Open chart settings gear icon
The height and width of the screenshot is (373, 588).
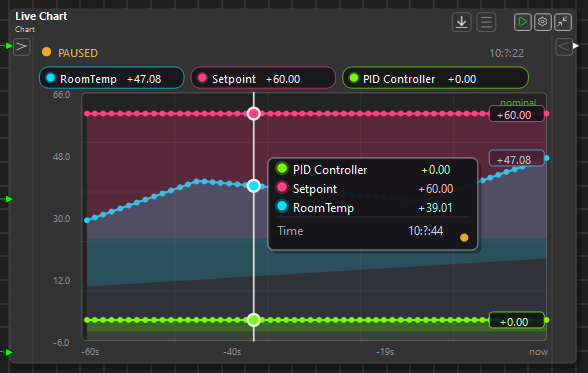click(x=542, y=22)
